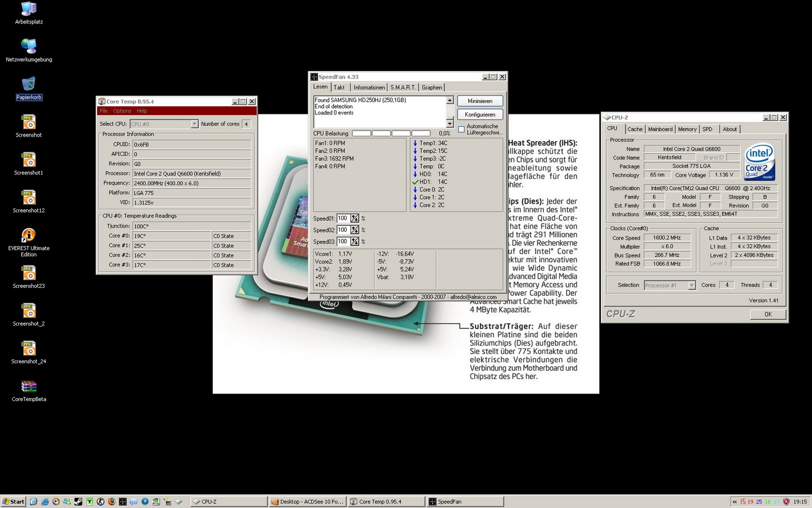This screenshot has height=508, width=812.
Task: Click the Fan3: 1692 RPM reading
Action: tap(335, 158)
